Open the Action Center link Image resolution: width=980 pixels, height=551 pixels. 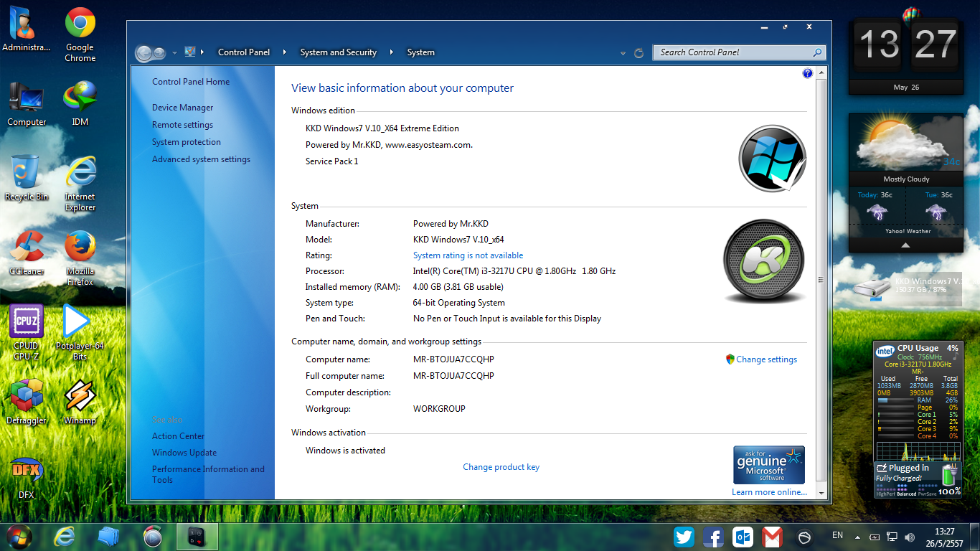pos(179,436)
